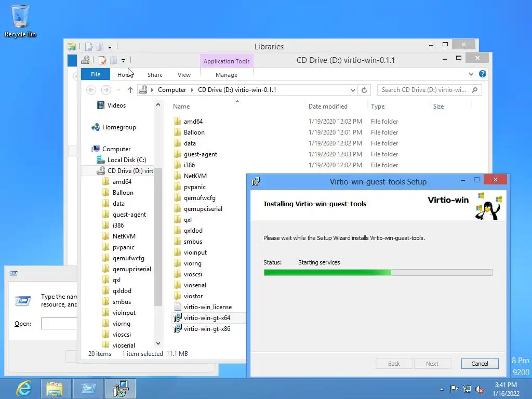Click the Run dialog Open text field

point(59,323)
